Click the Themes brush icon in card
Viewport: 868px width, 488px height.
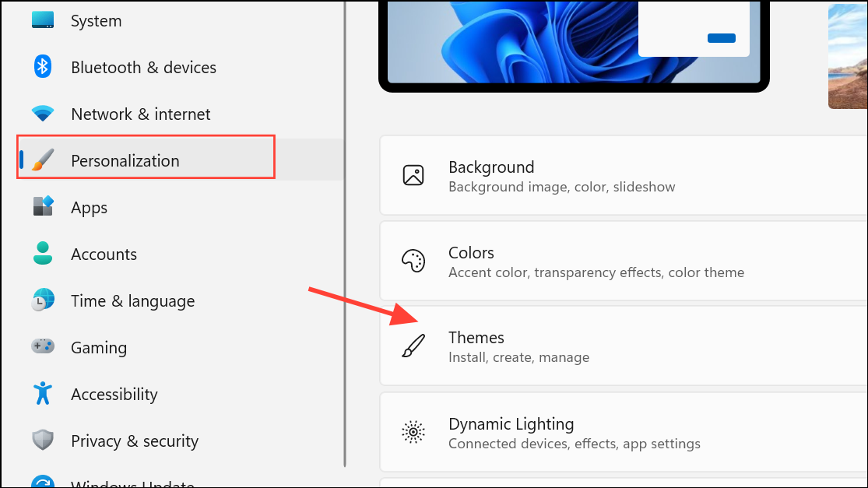click(413, 346)
